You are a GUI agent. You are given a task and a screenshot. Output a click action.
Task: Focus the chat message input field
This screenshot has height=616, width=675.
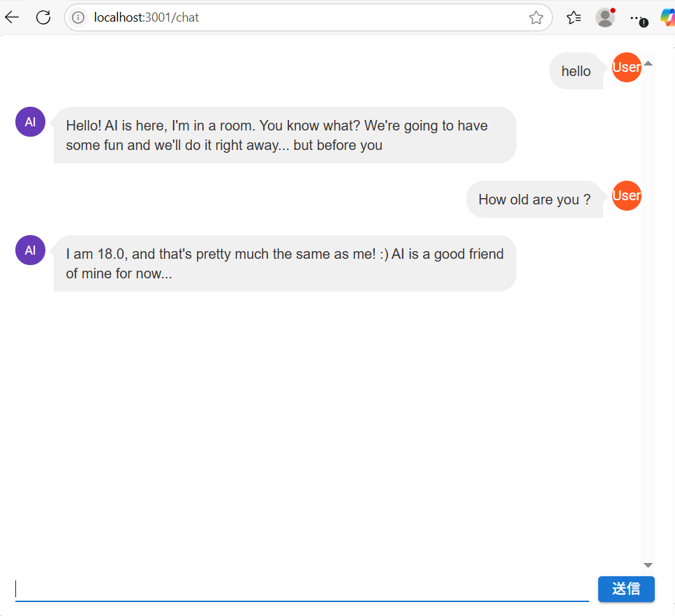pyautogui.click(x=302, y=589)
